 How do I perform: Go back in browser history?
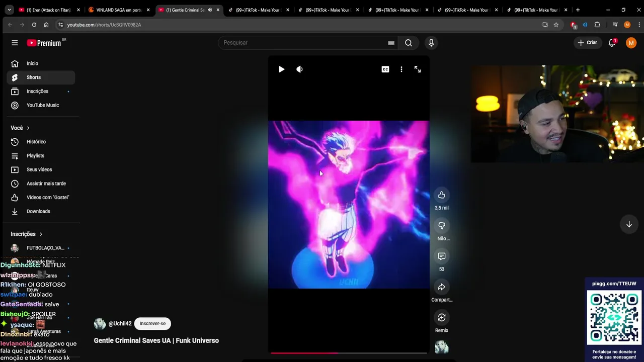tap(10, 25)
